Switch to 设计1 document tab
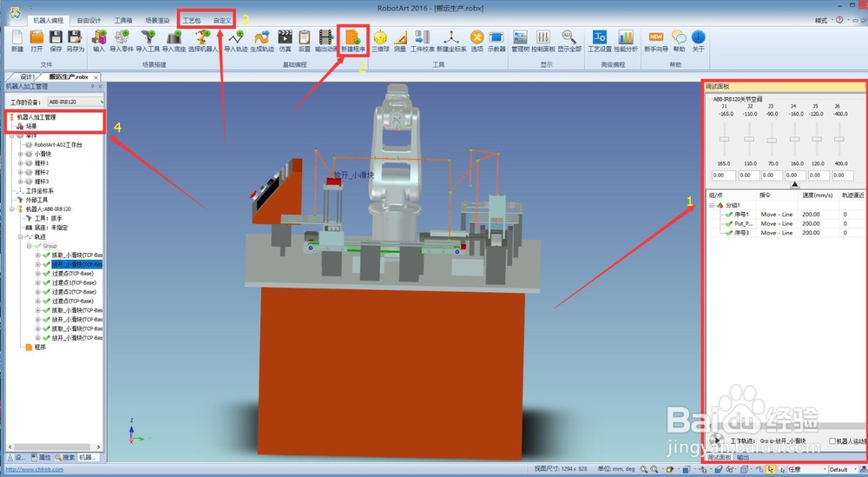This screenshot has width=868, height=477. coord(27,77)
